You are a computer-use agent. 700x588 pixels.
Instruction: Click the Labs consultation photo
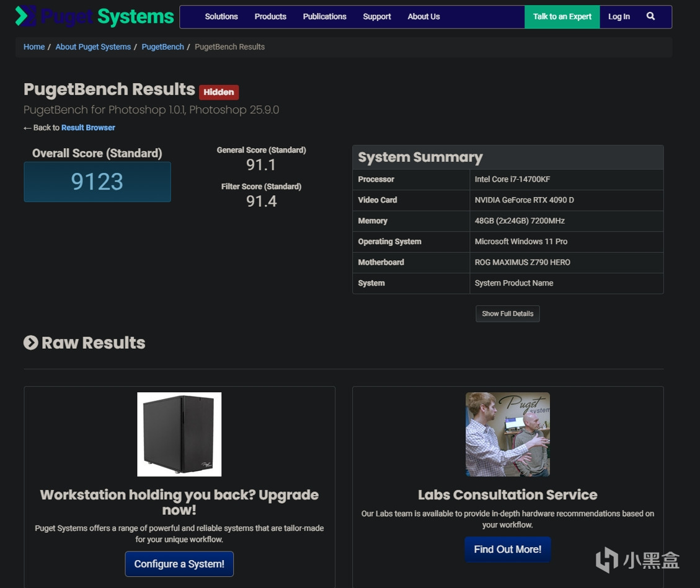[508, 434]
